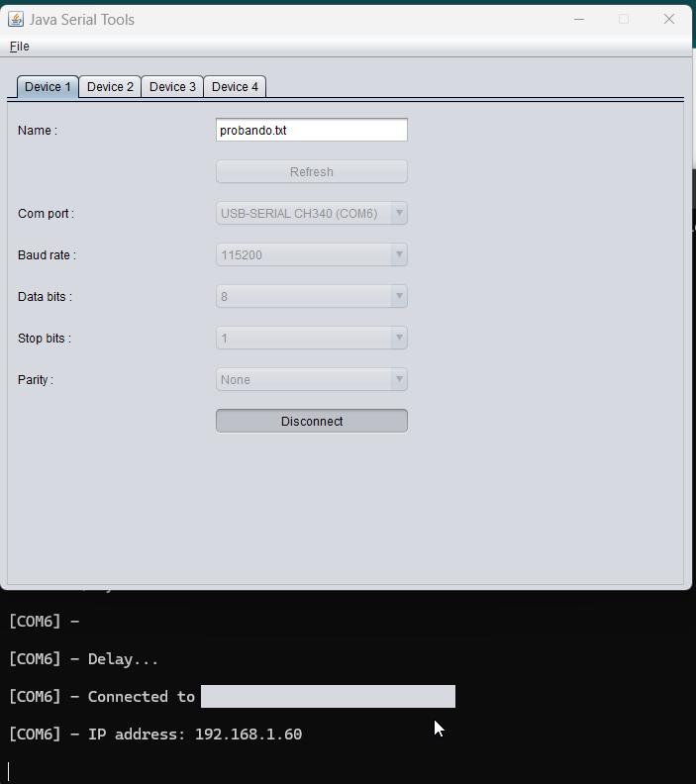Open the Baud rate dropdown showing 115200
This screenshot has width=696, height=784.
(312, 255)
